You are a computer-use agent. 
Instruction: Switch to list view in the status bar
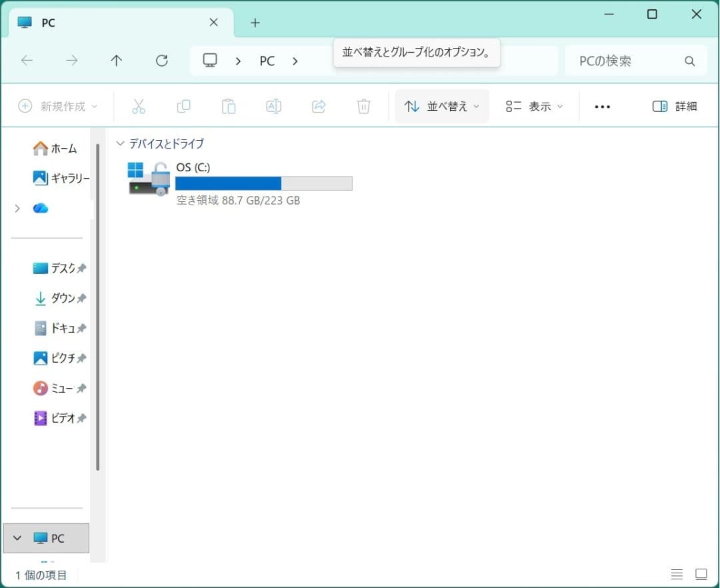coord(677,574)
